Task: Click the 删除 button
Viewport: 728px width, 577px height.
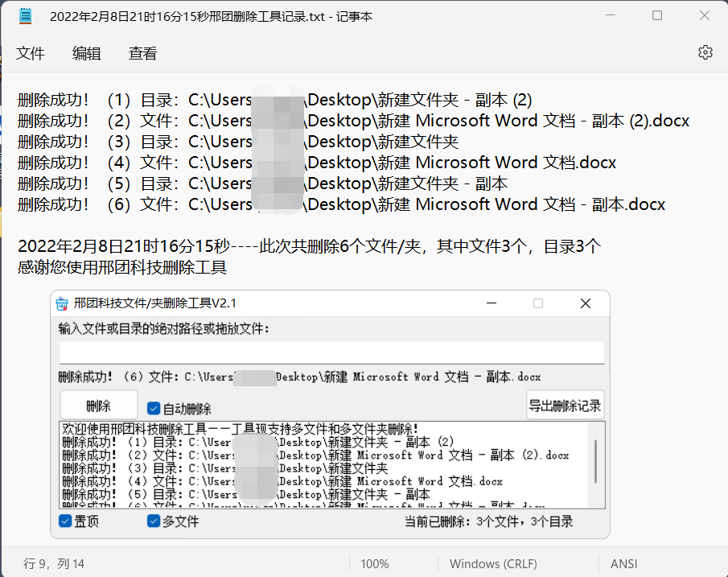Action: (x=98, y=406)
